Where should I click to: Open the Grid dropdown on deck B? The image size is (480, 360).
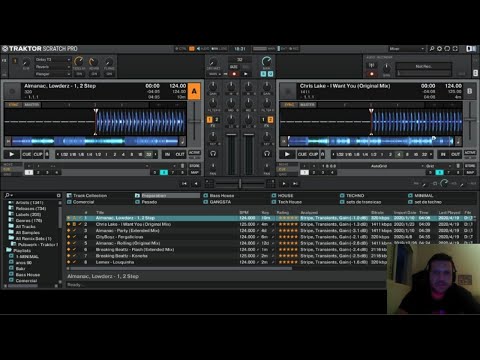pos(438,166)
